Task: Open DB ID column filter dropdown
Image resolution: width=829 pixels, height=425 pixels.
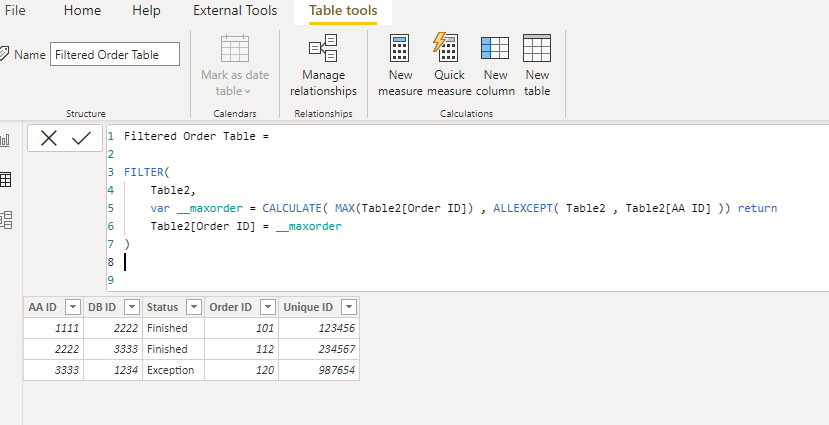Action: (132, 307)
